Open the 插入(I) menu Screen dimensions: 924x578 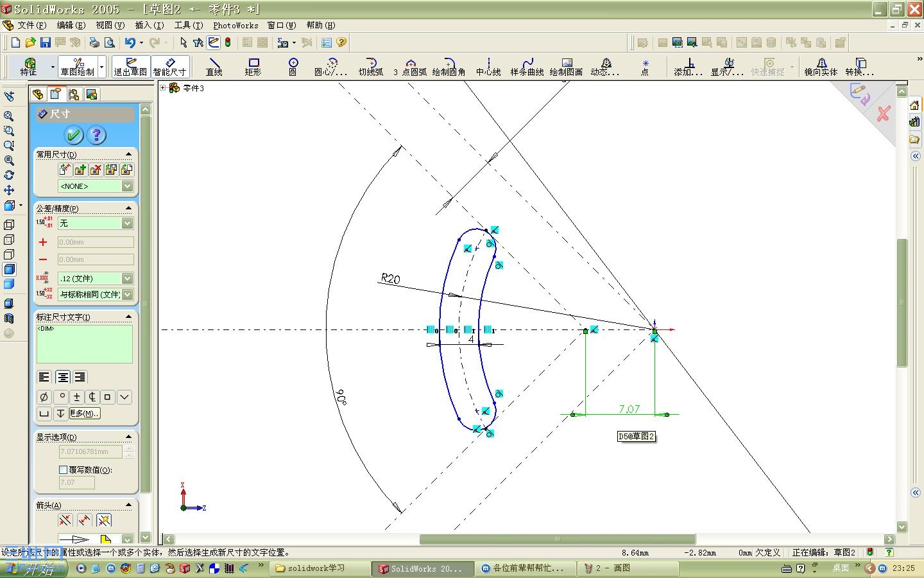point(150,25)
